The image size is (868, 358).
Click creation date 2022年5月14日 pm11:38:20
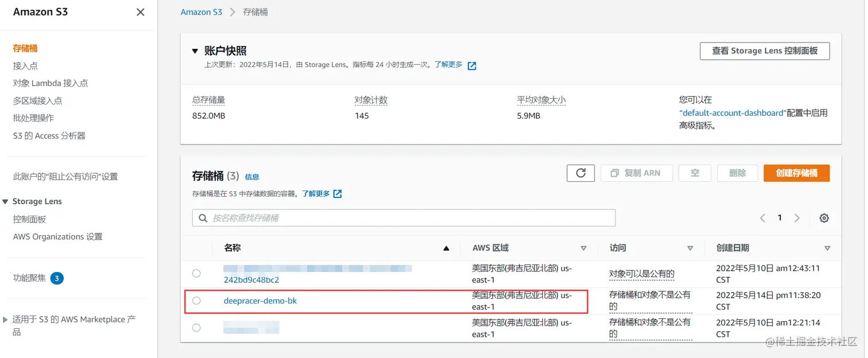pos(769,301)
